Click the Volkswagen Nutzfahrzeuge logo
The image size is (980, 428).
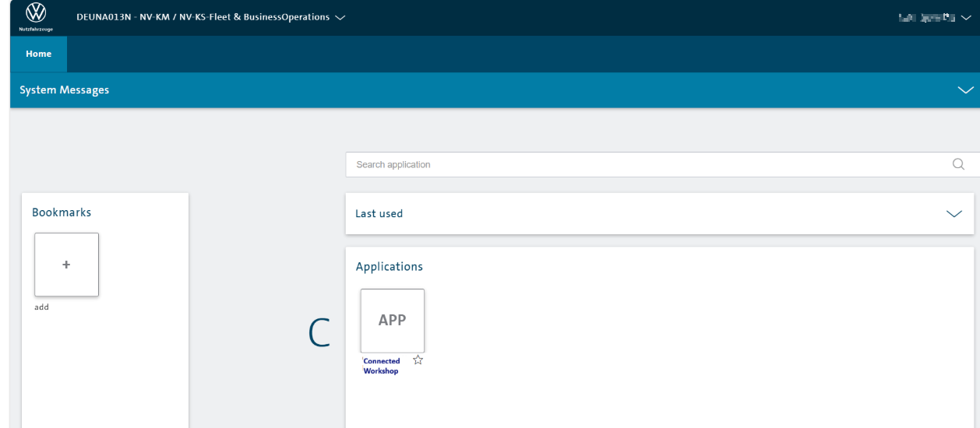point(37,16)
